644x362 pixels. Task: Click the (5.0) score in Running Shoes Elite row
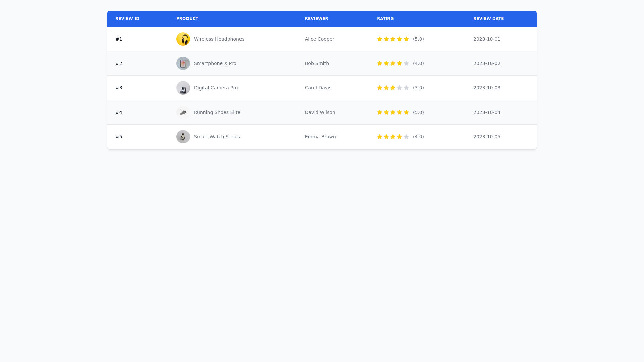[418, 112]
